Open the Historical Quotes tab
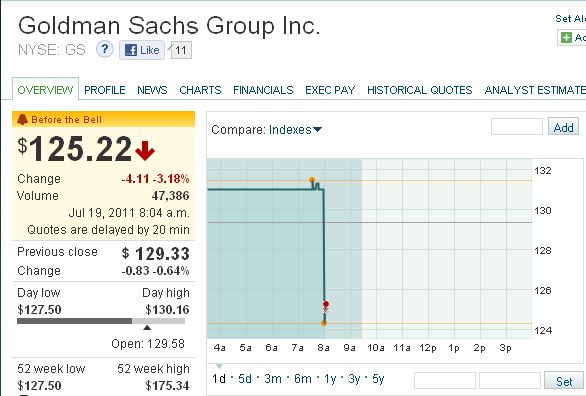The image size is (586, 396). [420, 90]
